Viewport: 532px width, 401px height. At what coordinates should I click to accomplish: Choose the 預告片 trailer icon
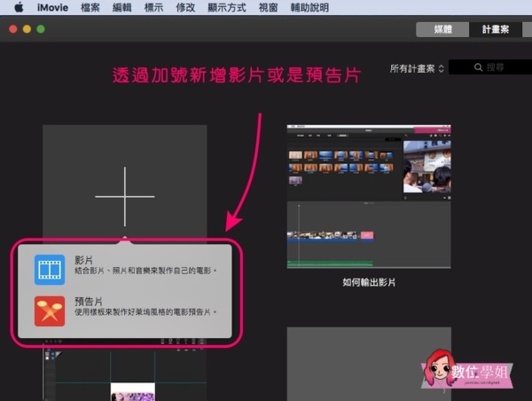pyautogui.click(x=49, y=310)
